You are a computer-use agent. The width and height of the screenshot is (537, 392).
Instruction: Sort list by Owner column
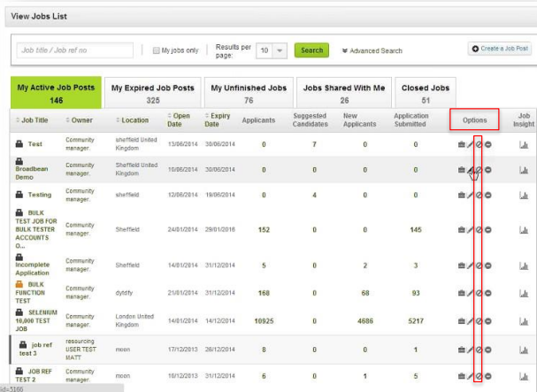click(79, 120)
